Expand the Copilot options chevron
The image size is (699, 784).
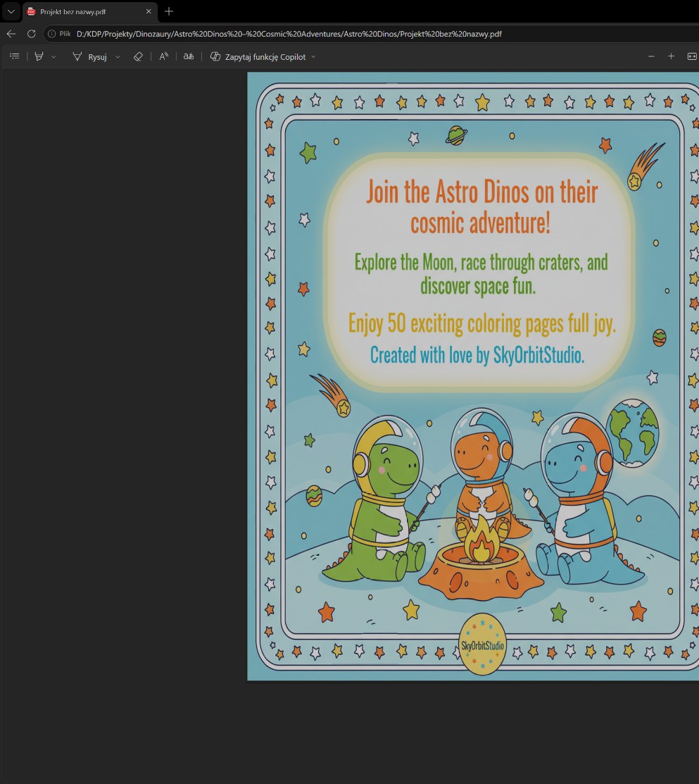click(x=313, y=57)
